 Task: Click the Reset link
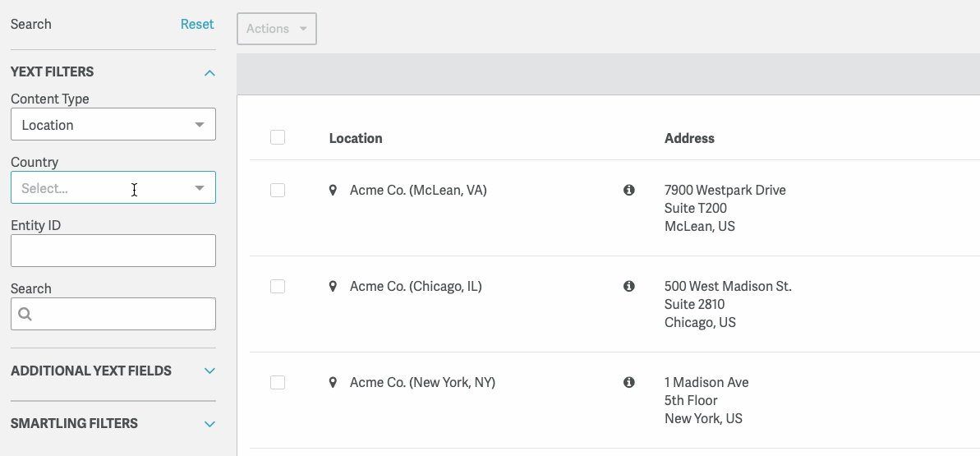click(197, 24)
